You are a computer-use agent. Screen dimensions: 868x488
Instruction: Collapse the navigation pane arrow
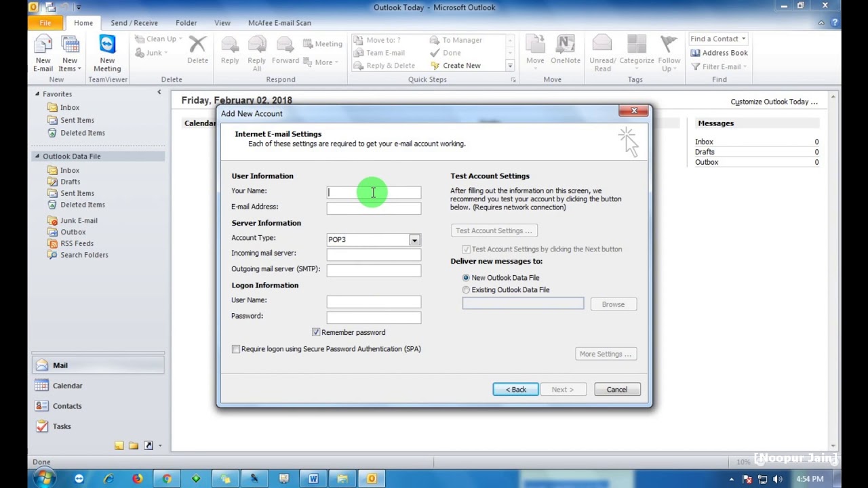tap(159, 92)
